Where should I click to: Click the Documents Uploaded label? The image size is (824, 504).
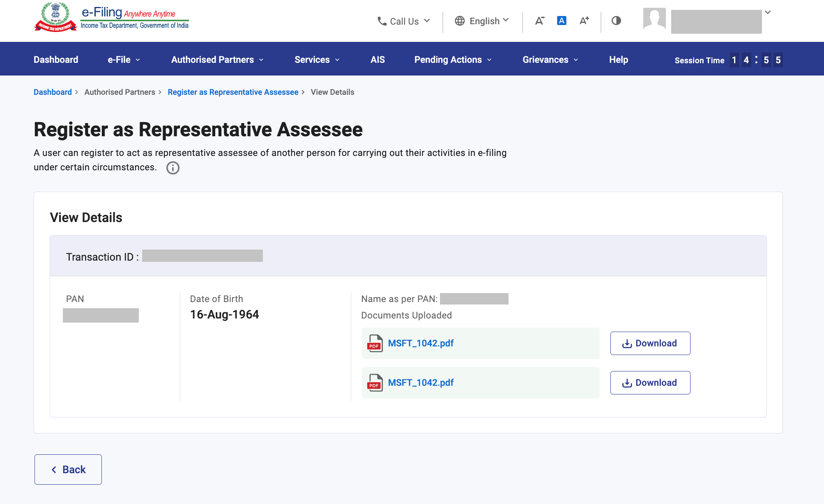[406, 315]
